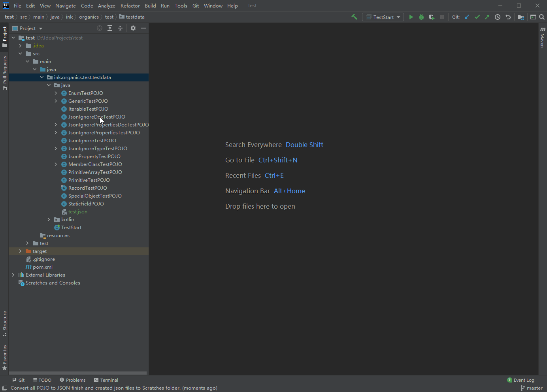547x392 pixels.
Task: Open Search Everywhere with magnifier icon
Action: (x=542, y=17)
